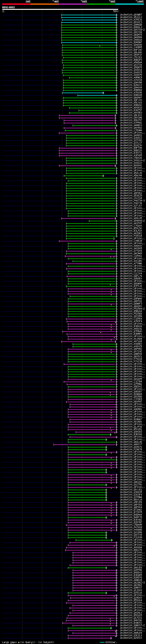Open hit UniRef100_Q93WR7
Viewport: 146px width, 644px height.
coord(131,15)
